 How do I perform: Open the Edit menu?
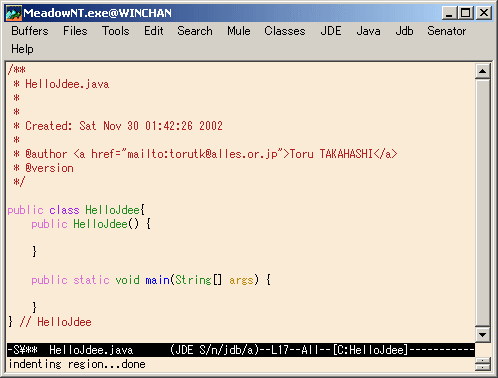pyautogui.click(x=153, y=31)
